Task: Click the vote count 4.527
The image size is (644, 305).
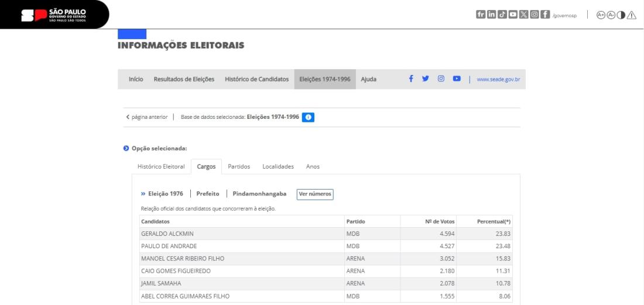Action: click(x=447, y=246)
